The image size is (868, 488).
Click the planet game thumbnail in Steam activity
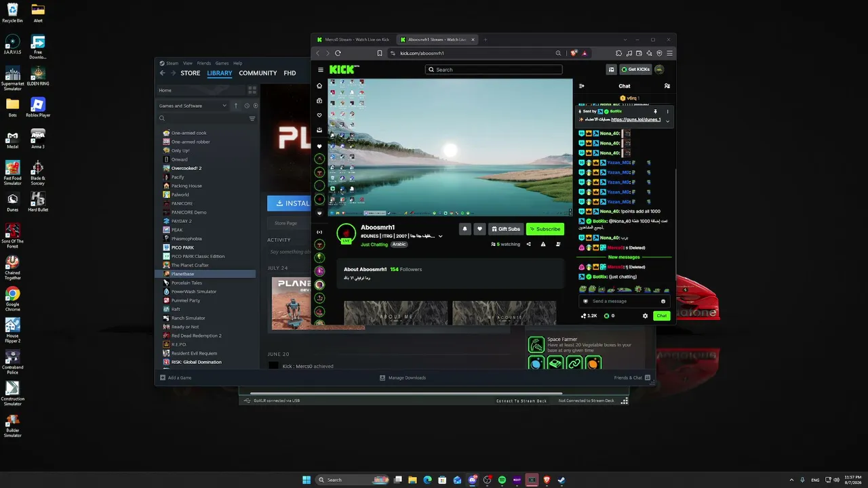pos(292,303)
